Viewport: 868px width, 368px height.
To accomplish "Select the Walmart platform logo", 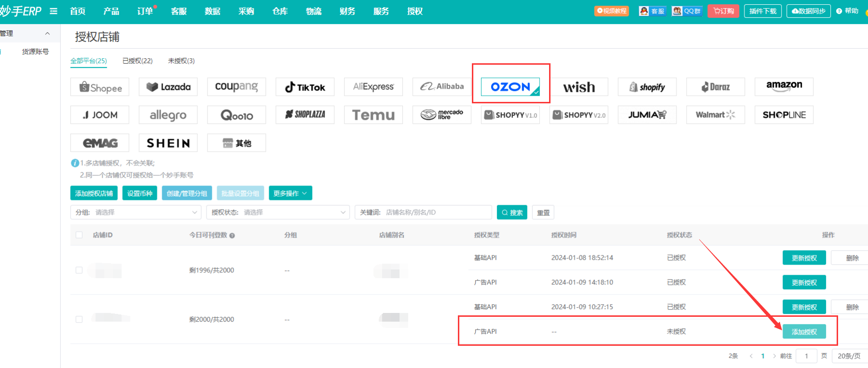I will point(715,115).
